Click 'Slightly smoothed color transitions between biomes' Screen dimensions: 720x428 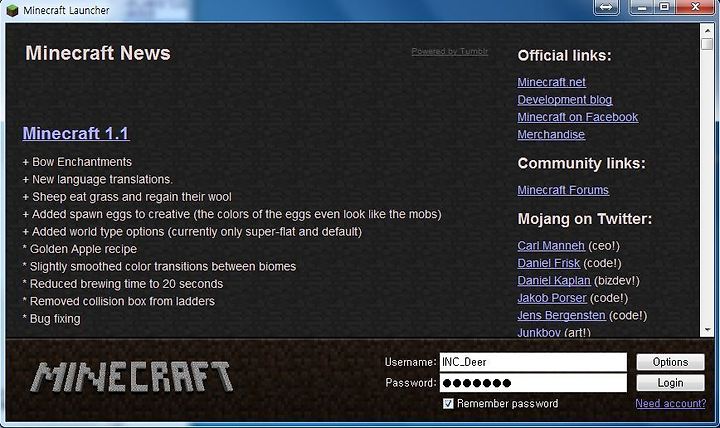[163, 267]
